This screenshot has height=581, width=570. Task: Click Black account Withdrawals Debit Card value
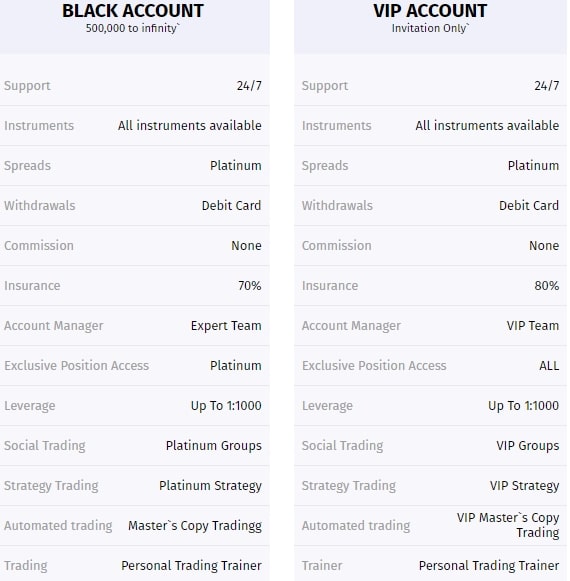(x=231, y=206)
